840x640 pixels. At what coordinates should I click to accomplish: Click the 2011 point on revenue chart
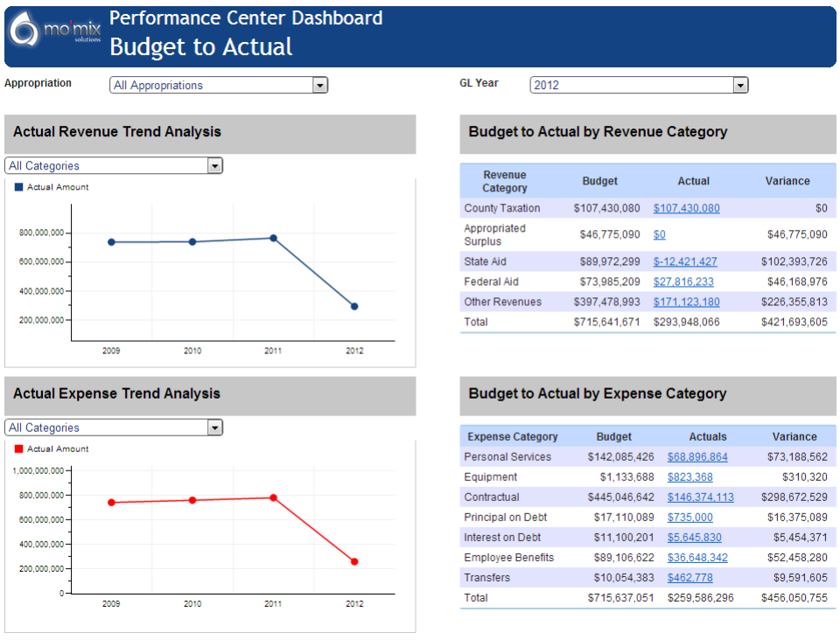coord(273,238)
